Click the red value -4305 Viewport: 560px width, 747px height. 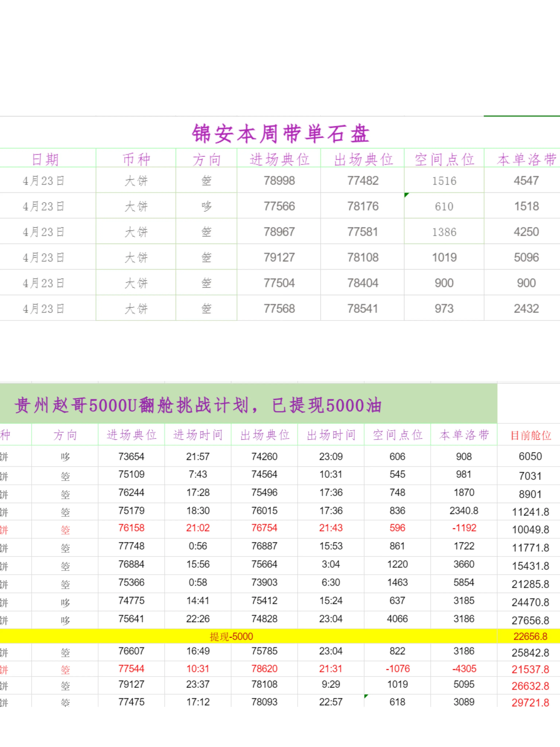[464, 669]
